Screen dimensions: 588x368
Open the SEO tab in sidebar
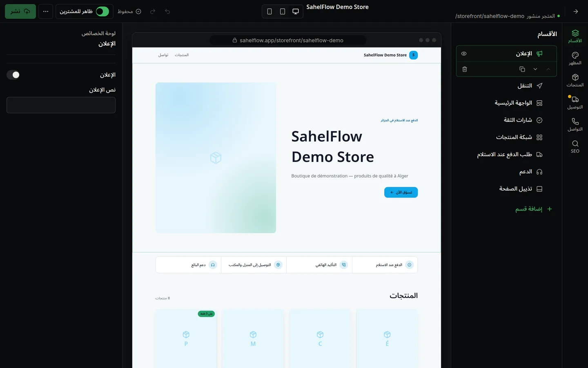tap(575, 146)
